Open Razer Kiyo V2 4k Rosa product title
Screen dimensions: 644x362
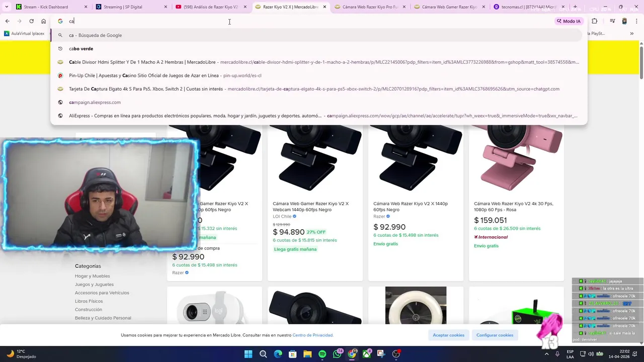point(513,207)
